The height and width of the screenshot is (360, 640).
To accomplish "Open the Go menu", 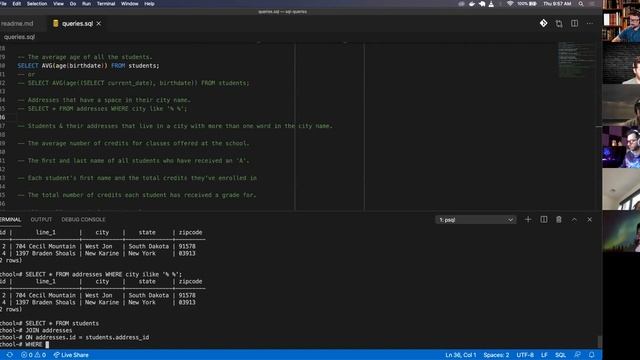I will coord(73,4).
